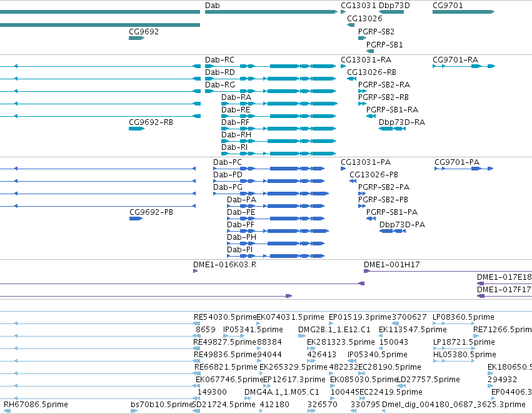Click the CG9701 gene label
Viewport: 532px width, 414px height.
point(448,6)
